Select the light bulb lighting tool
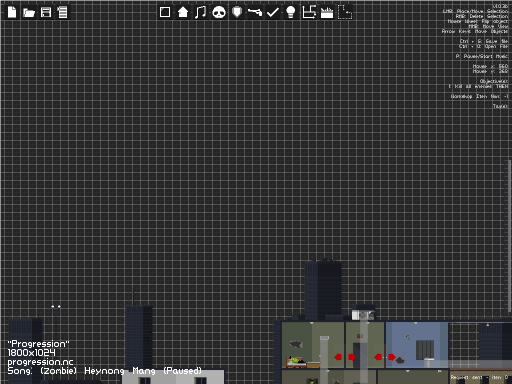The image size is (512, 384). (x=291, y=12)
